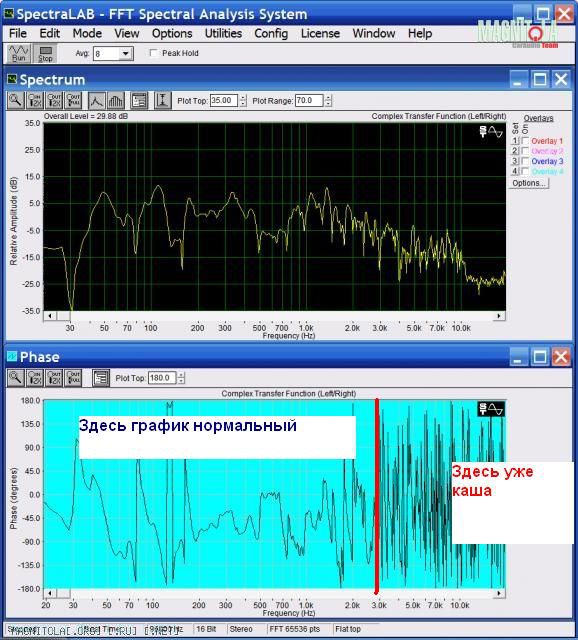The width and height of the screenshot is (578, 640).
Task: Click the '16 Bit' status bar entry
Action: tap(206, 629)
